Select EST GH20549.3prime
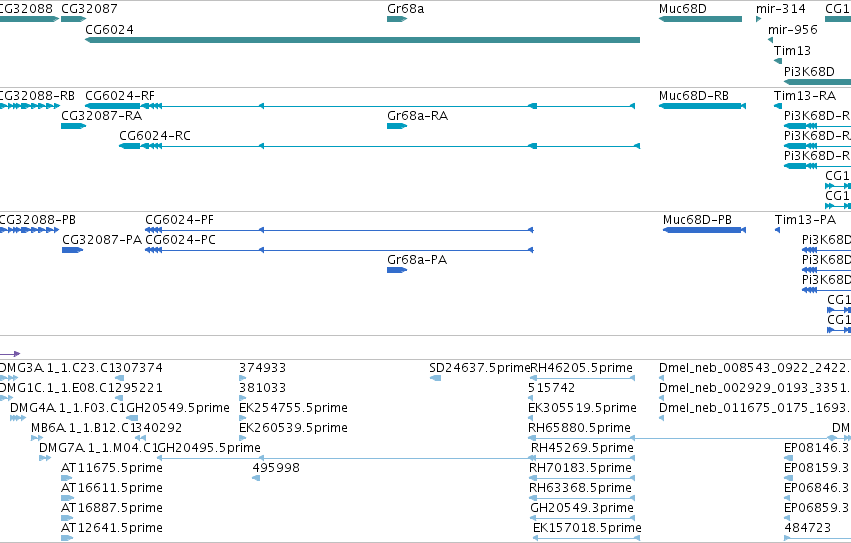Screen dimensions: 851x543 click(x=582, y=518)
